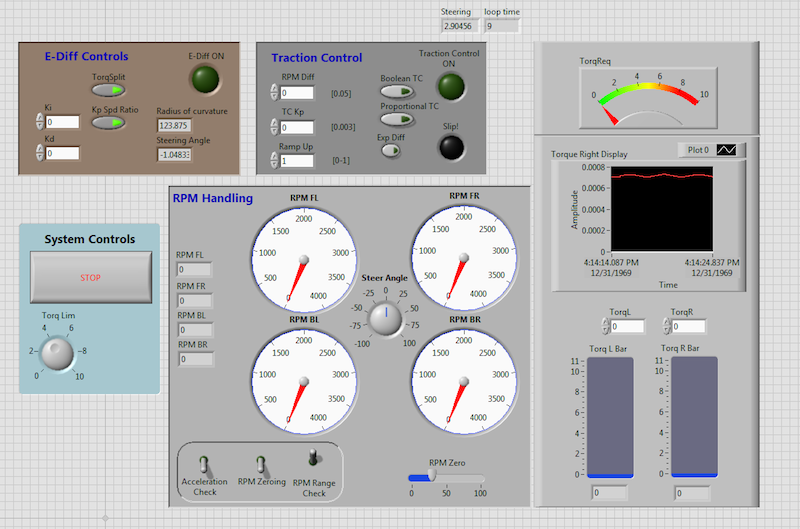Viewport: 800px width, 529px height.
Task: Toggle the Exp Diff button
Action: [x=389, y=151]
